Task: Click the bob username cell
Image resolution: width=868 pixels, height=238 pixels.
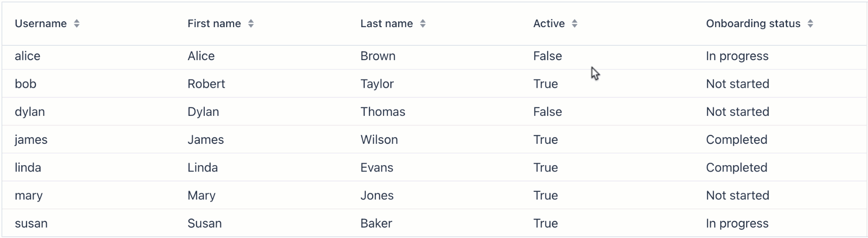Action: tap(25, 84)
